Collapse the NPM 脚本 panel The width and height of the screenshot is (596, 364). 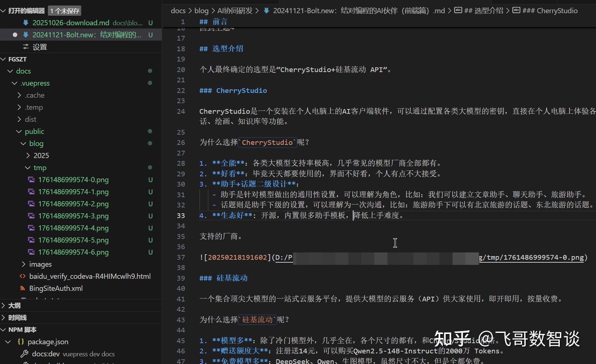3,330
